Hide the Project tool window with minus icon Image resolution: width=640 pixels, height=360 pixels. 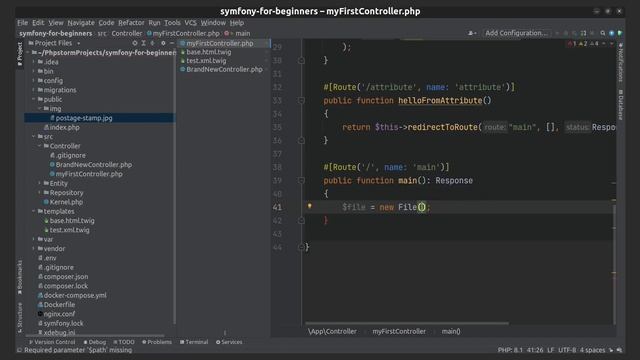pos(172,43)
